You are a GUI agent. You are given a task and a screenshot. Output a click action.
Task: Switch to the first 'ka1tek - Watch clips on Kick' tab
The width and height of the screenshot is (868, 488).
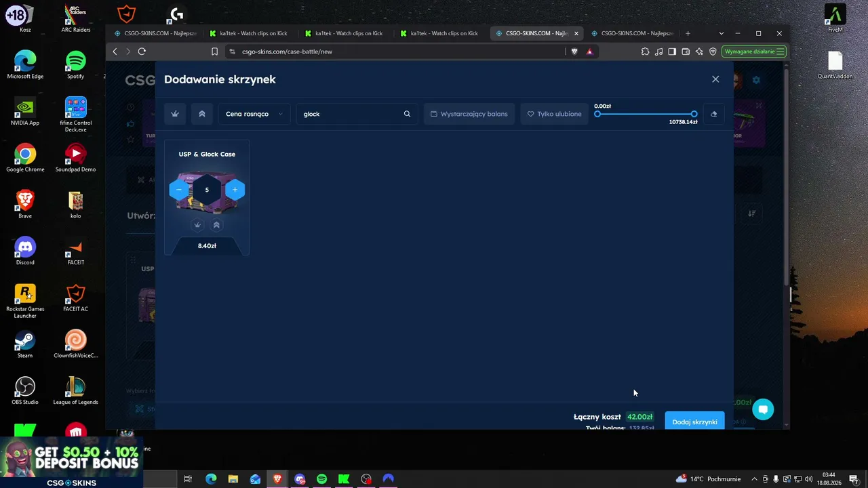(250, 33)
